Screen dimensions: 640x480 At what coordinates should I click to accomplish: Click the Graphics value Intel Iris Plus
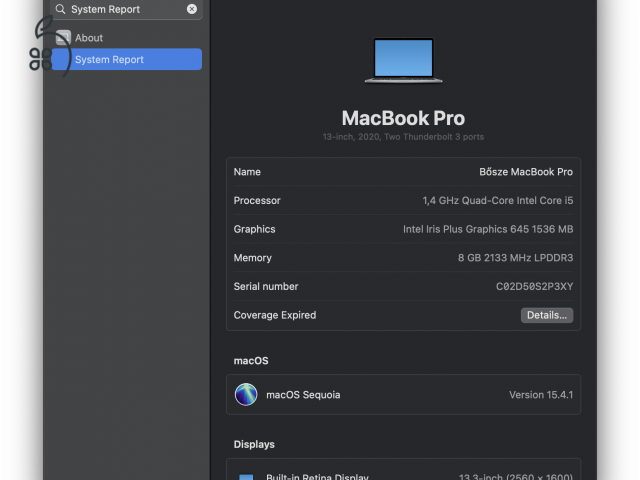pos(488,229)
